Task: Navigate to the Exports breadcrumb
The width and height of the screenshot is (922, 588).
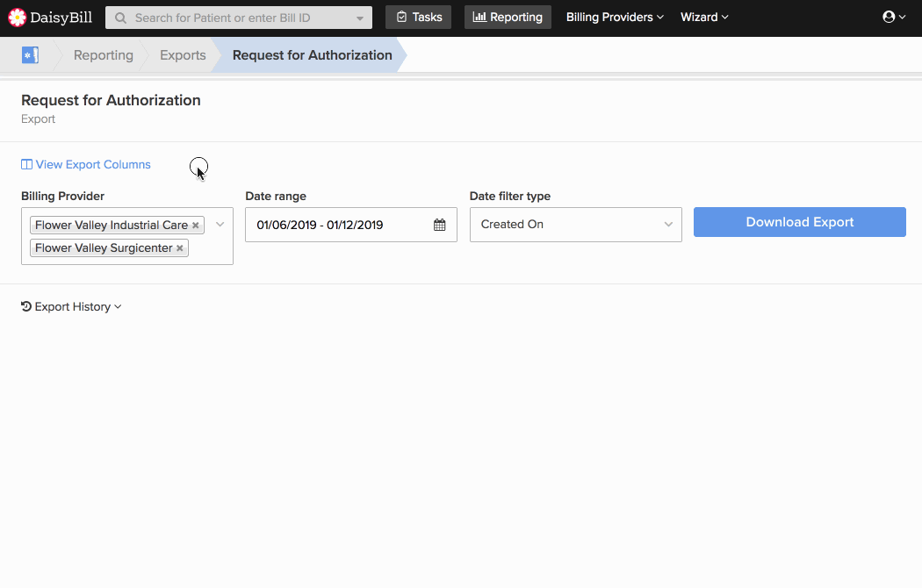Action: point(183,55)
